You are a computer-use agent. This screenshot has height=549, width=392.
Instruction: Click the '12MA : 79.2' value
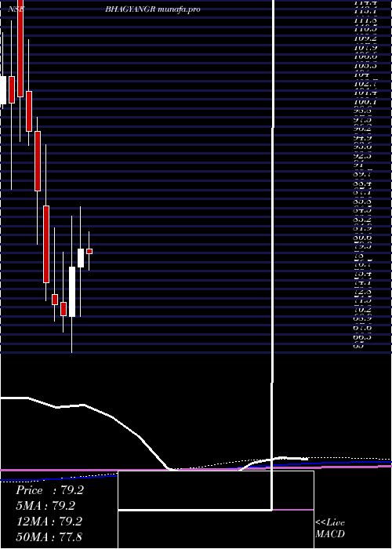(x=49, y=522)
